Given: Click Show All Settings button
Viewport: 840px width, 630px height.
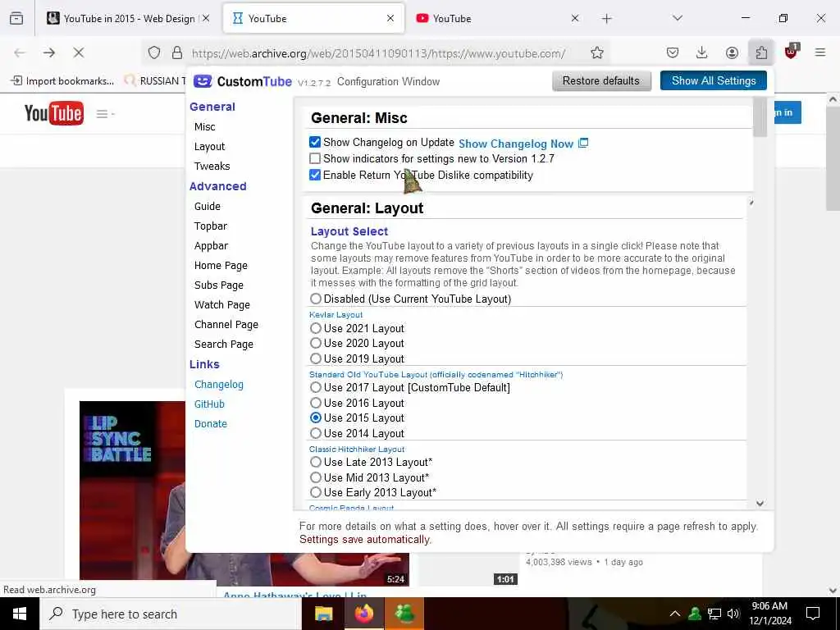Looking at the screenshot, I should 713,81.
